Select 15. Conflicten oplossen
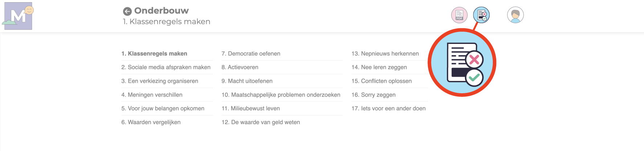644x151 pixels. point(382,81)
